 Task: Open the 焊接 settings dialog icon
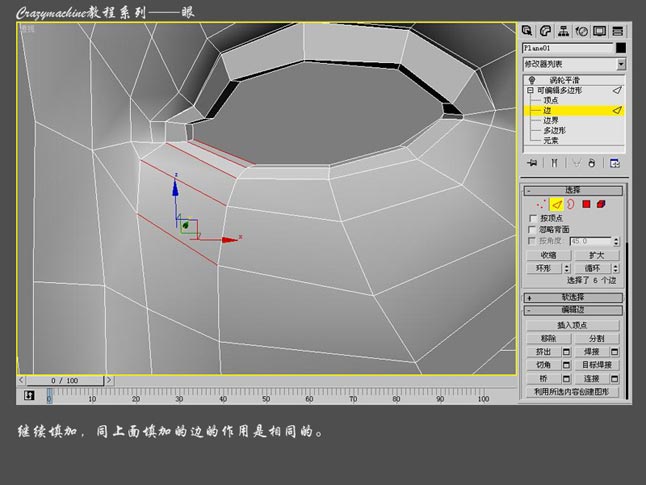[615, 352]
